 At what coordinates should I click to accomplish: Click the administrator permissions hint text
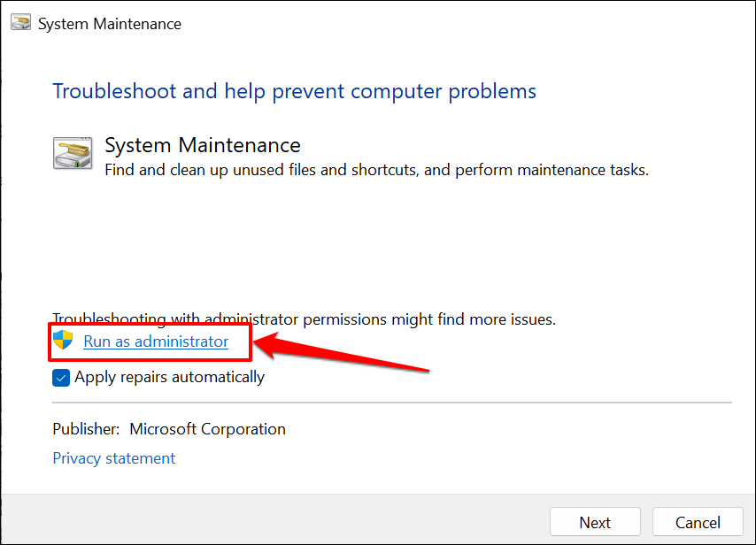pos(304,319)
